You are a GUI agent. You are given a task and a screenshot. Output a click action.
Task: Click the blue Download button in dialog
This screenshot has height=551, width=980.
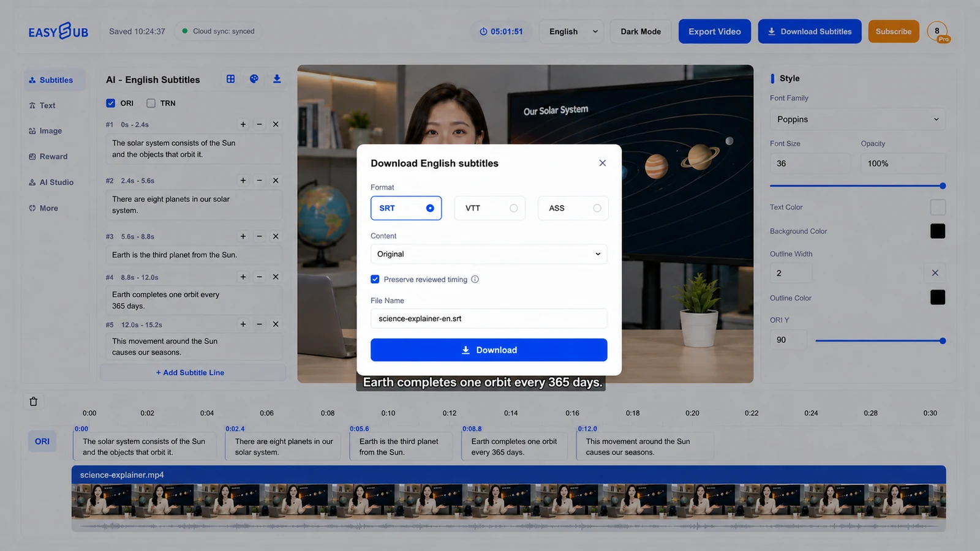pos(489,350)
